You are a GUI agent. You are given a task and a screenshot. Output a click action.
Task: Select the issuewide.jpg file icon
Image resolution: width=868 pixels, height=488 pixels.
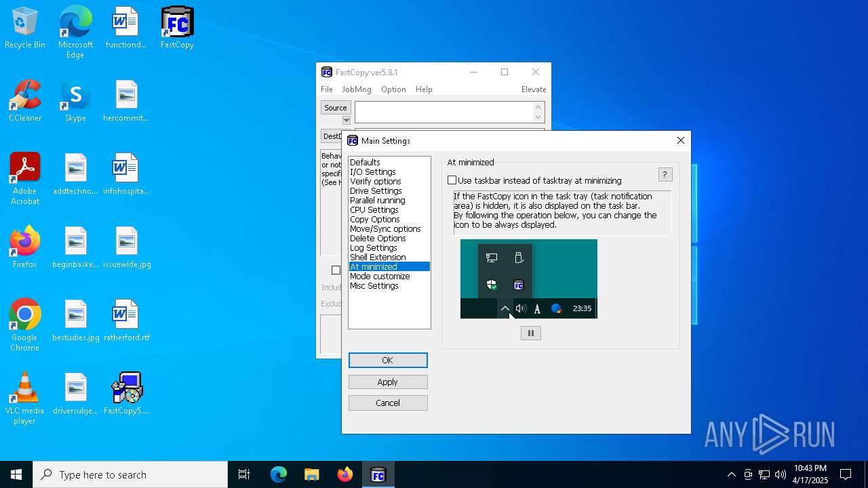point(126,248)
